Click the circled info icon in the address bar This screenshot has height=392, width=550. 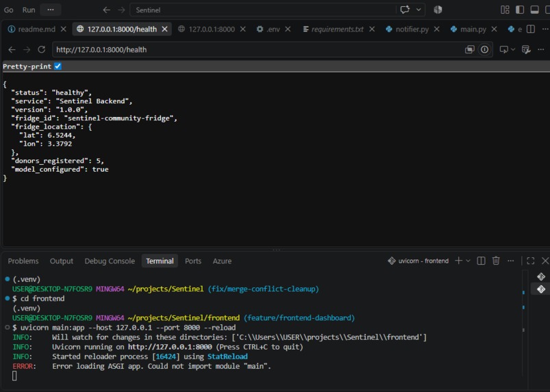(x=484, y=50)
